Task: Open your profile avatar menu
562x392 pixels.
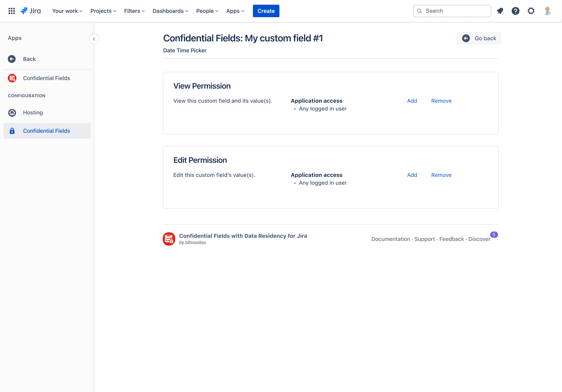Action: click(547, 11)
